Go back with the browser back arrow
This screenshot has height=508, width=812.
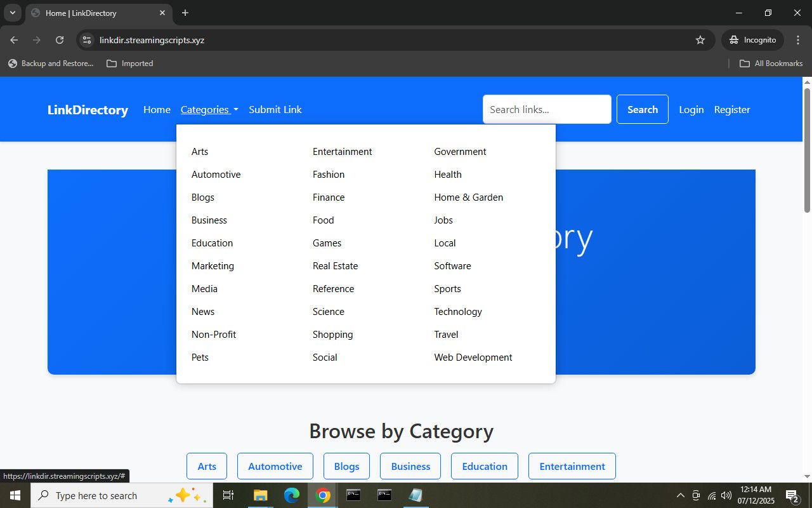[x=14, y=40]
